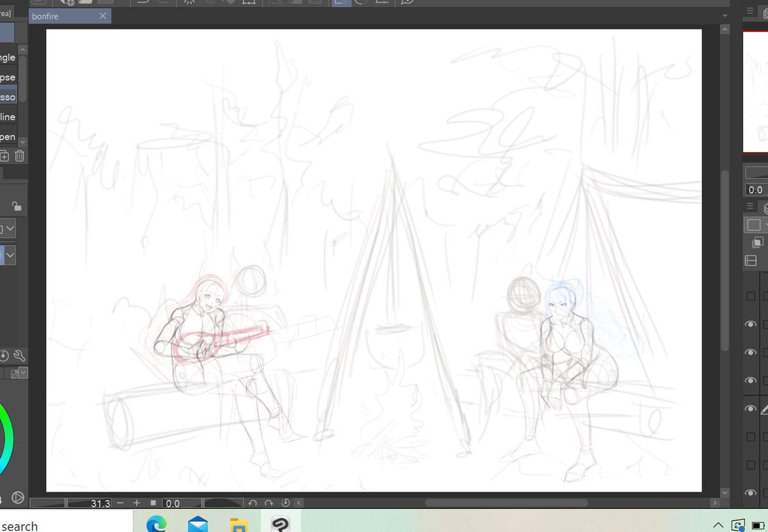The image size is (768, 532).
Task: Click the horizontal scrollbar left arrow
Action: (300, 504)
